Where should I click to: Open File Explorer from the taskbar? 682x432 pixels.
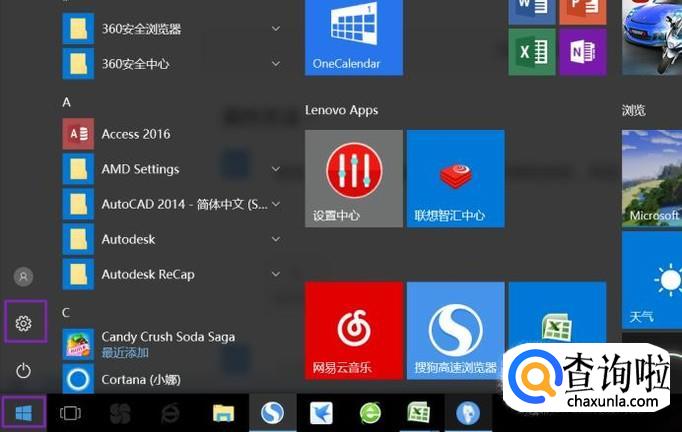(223, 413)
